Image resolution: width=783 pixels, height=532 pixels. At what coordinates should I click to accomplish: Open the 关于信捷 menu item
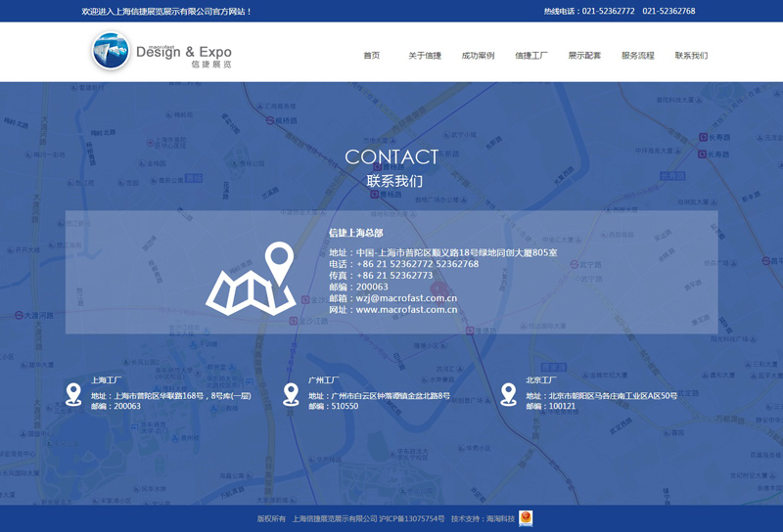[425, 56]
